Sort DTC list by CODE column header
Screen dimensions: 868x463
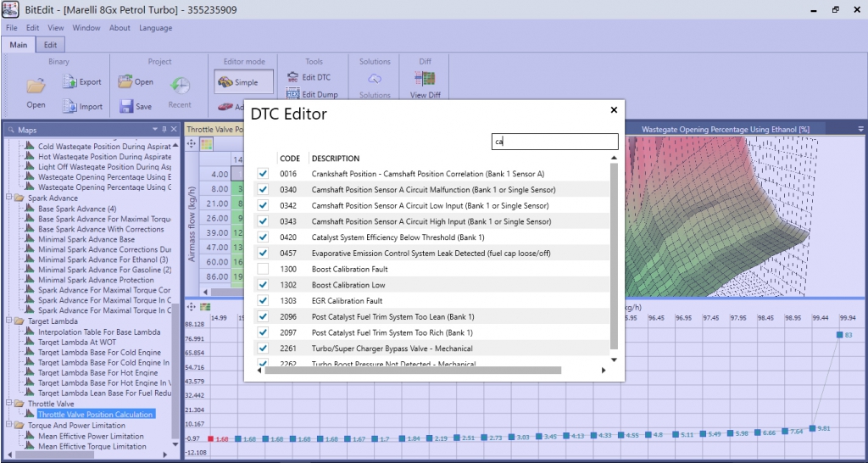tap(290, 159)
